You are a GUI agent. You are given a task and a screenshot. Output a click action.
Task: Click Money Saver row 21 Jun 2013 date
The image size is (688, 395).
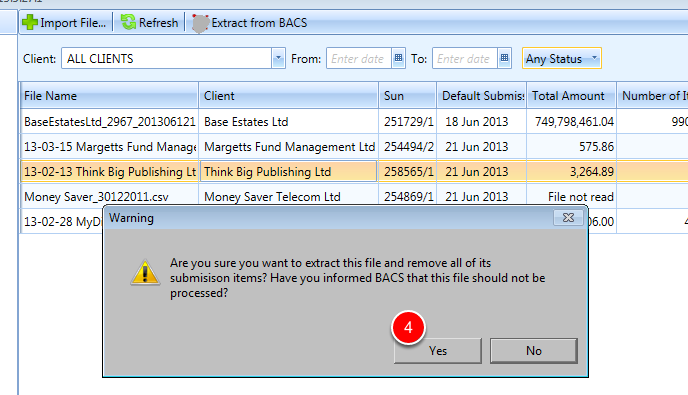point(482,195)
